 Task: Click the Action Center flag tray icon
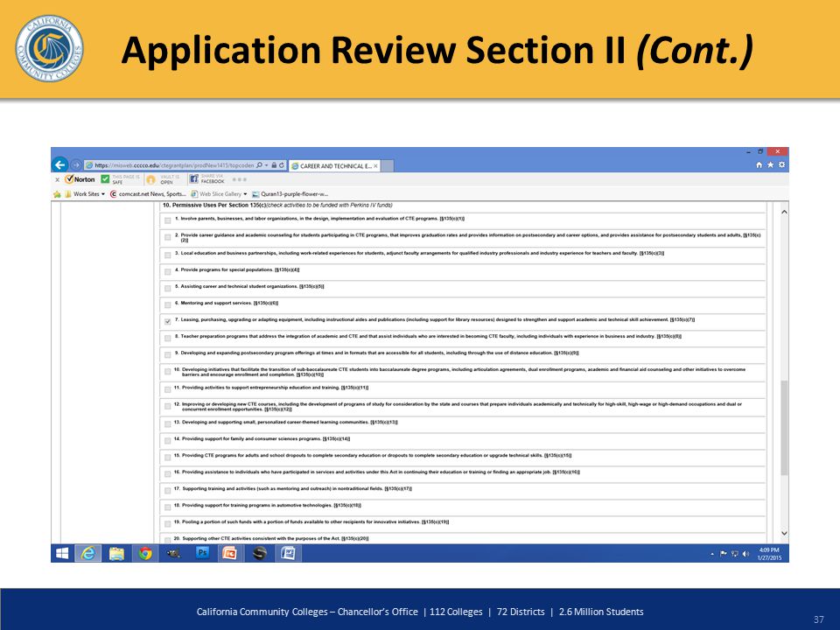tap(724, 554)
